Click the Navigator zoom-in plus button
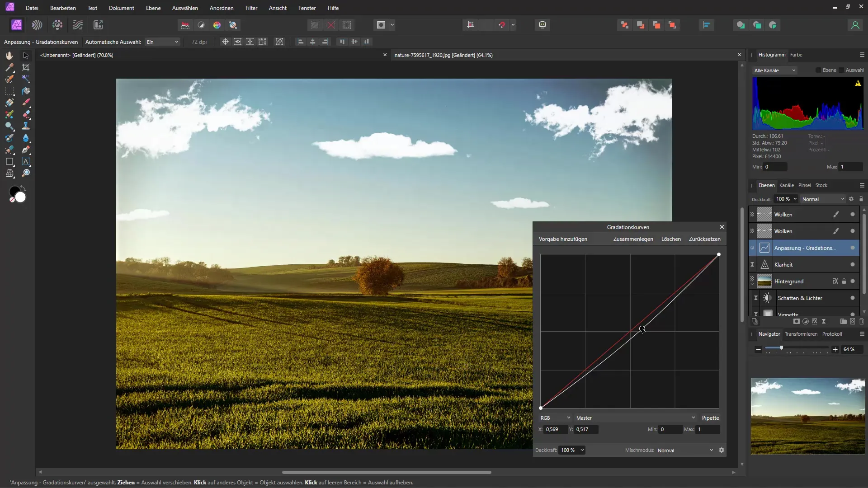868x488 pixels. pyautogui.click(x=835, y=349)
